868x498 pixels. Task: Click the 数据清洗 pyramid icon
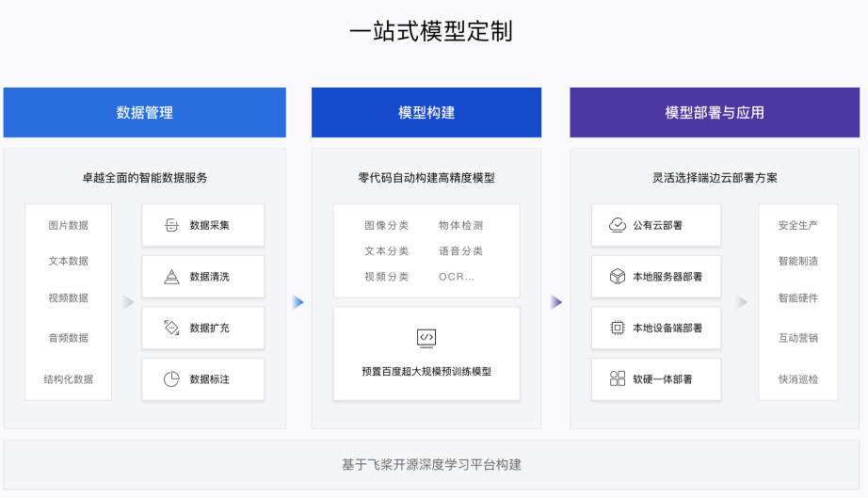click(x=171, y=277)
